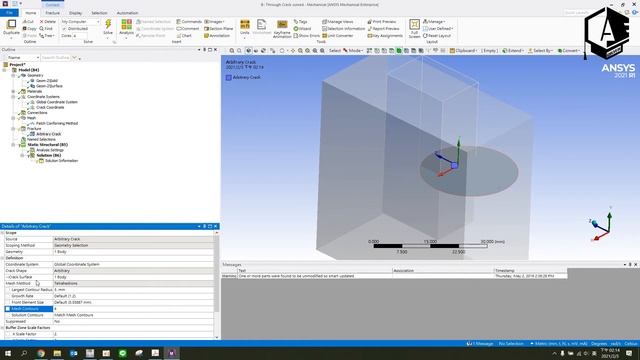640x360 pixels.
Task: Open Google Chrome from the taskbar
Action: (x=41, y=353)
